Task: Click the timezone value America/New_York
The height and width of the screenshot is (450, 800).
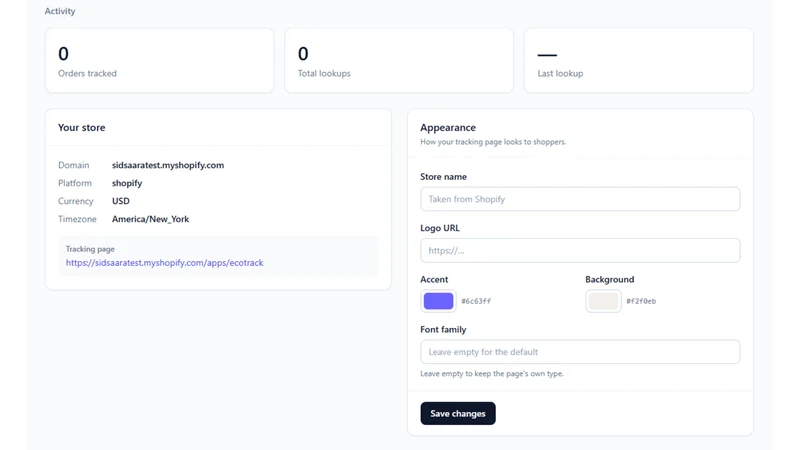Action: point(151,219)
